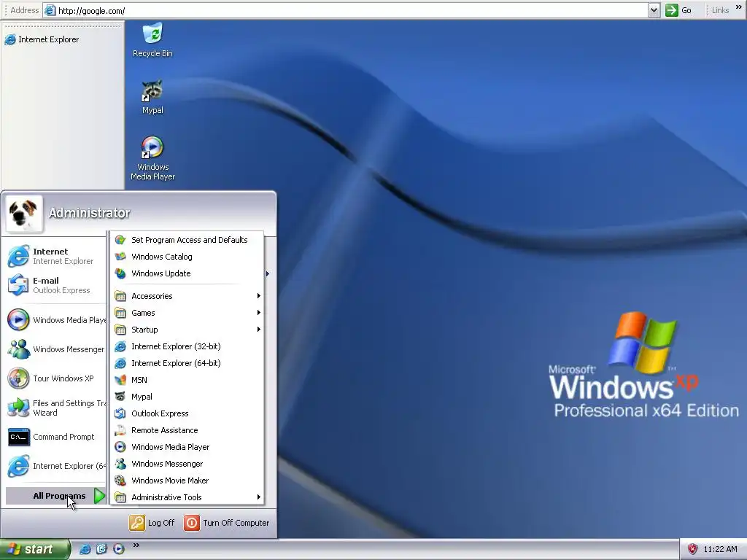Open Set Program Access and Defaults

187,240
